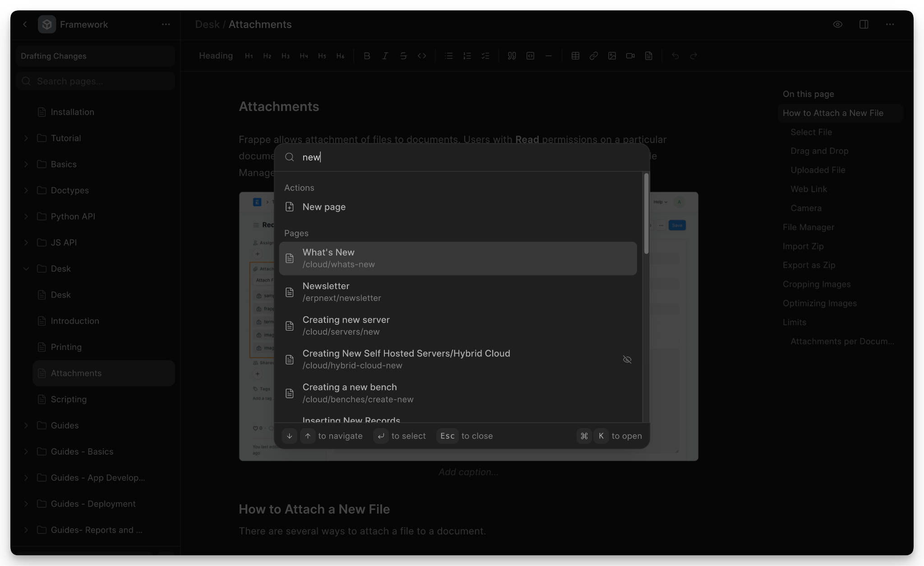Toggle bold formatting in the toolbar
Viewport: 924px width, 566px height.
(367, 56)
